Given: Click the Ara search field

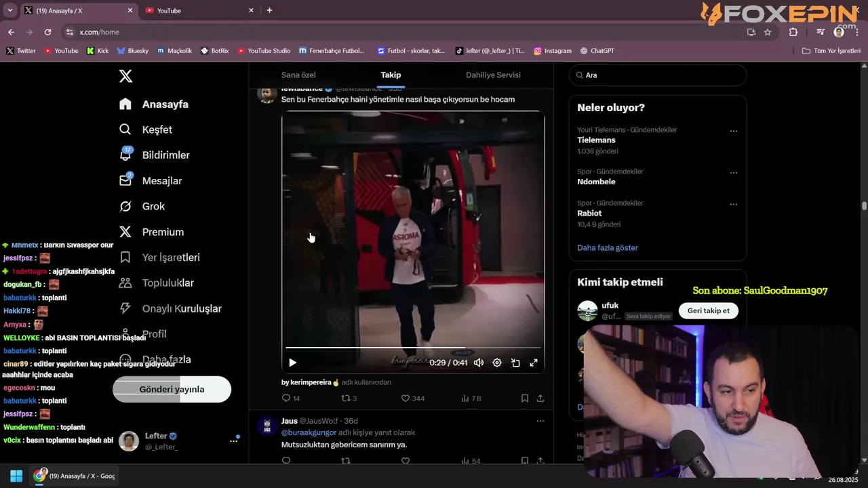Looking at the screenshot, I should (x=657, y=75).
